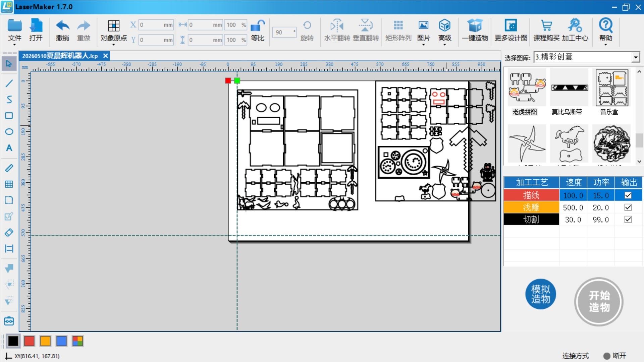Click the Open (打开) icon
The width and height of the screenshot is (644, 362).
tap(36, 30)
